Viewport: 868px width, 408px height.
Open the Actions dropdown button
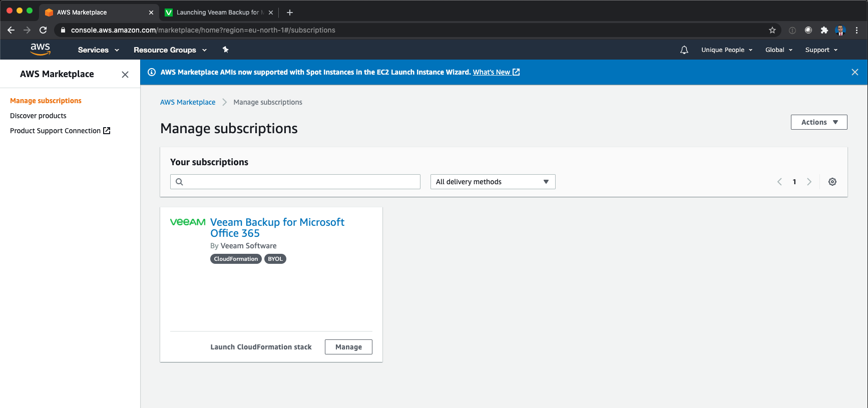[819, 122]
